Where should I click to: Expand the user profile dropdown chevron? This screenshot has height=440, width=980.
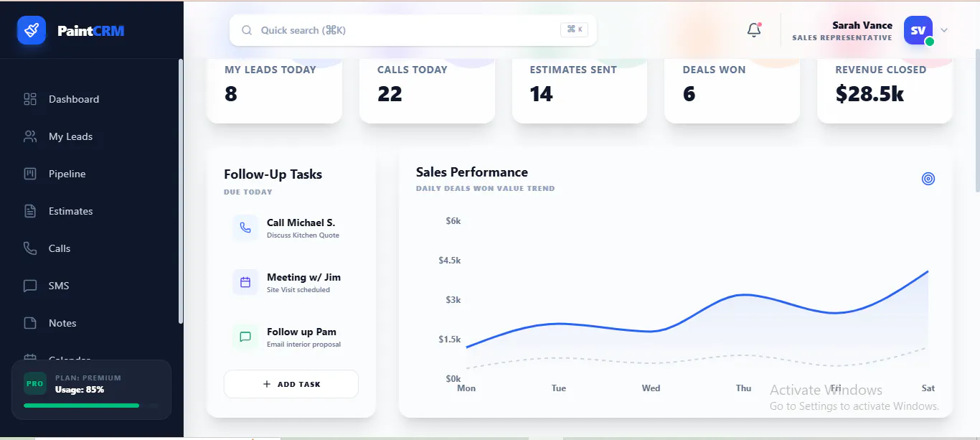coord(944,30)
